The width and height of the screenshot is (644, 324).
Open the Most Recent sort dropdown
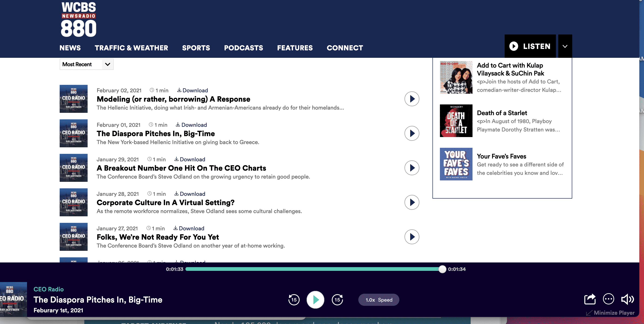coord(86,64)
